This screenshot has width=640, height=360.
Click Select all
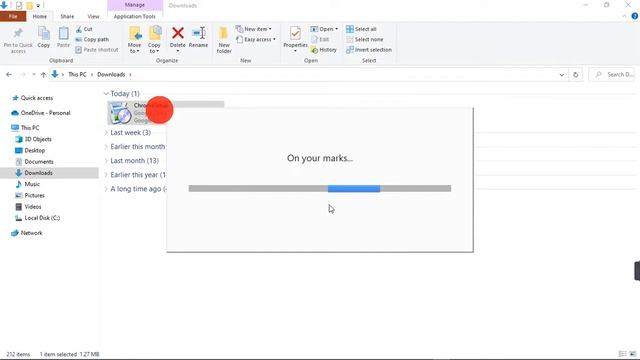click(x=361, y=29)
